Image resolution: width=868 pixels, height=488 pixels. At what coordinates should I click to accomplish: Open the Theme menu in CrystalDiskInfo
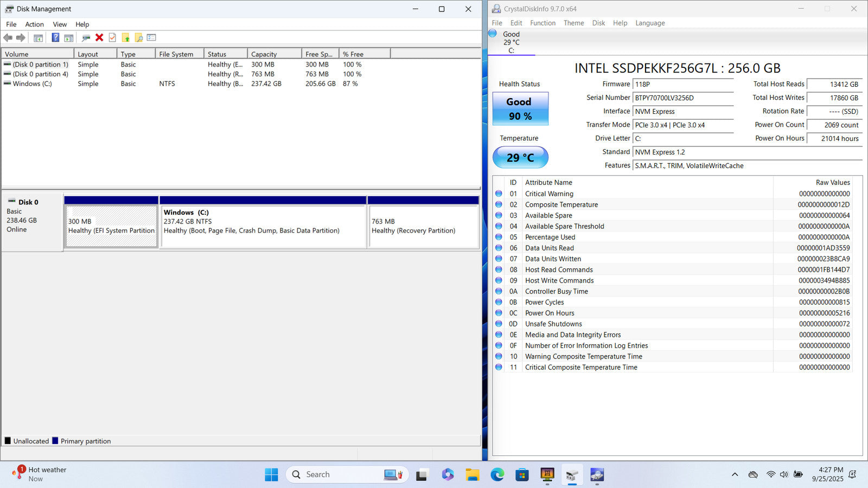click(x=573, y=23)
